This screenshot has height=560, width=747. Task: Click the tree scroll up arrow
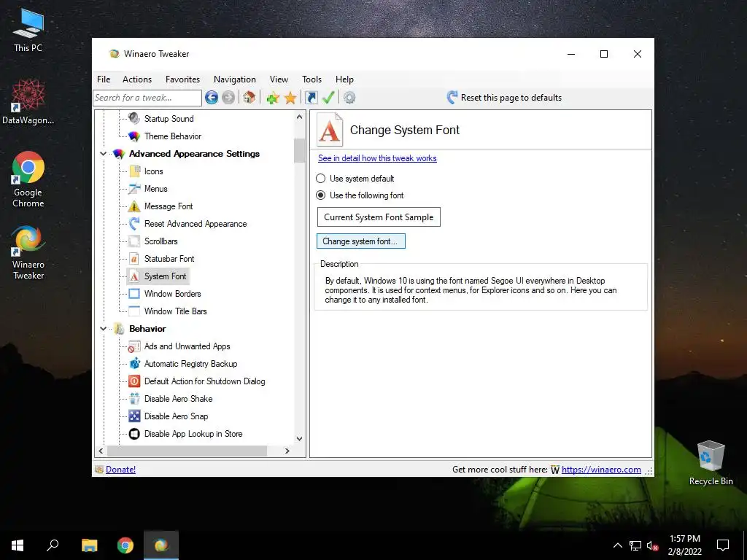click(299, 117)
